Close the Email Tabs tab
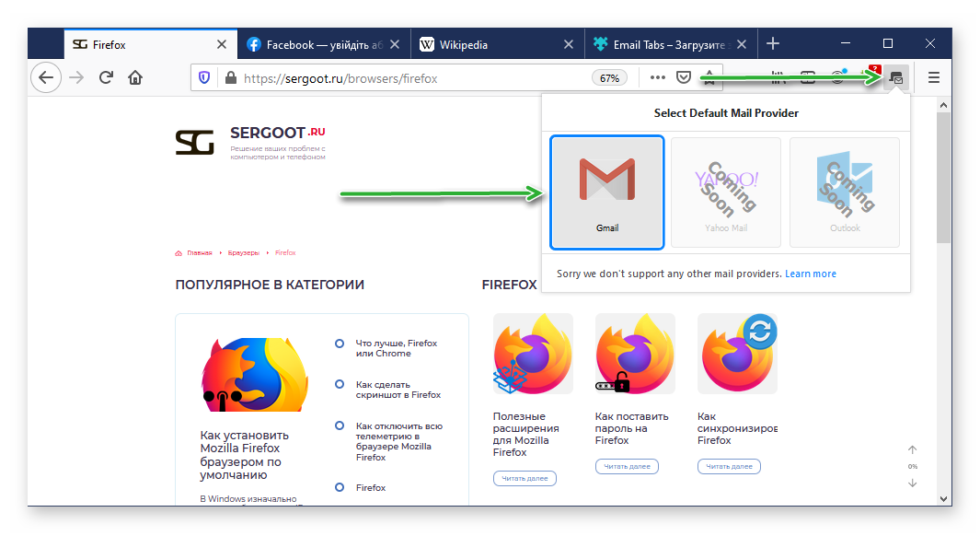 click(742, 44)
